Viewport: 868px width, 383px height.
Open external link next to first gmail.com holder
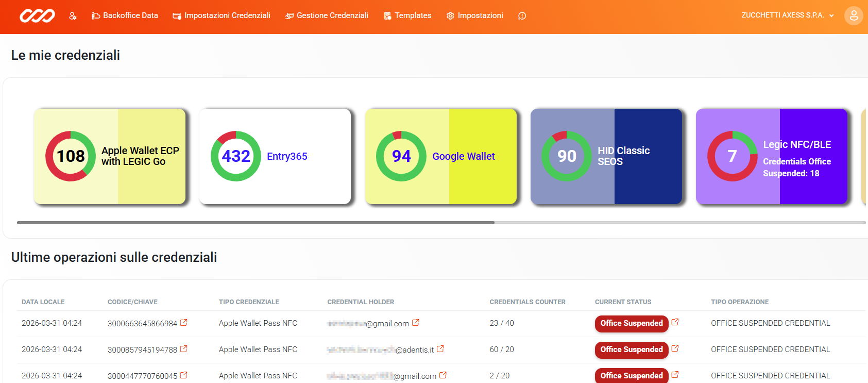[x=416, y=323]
